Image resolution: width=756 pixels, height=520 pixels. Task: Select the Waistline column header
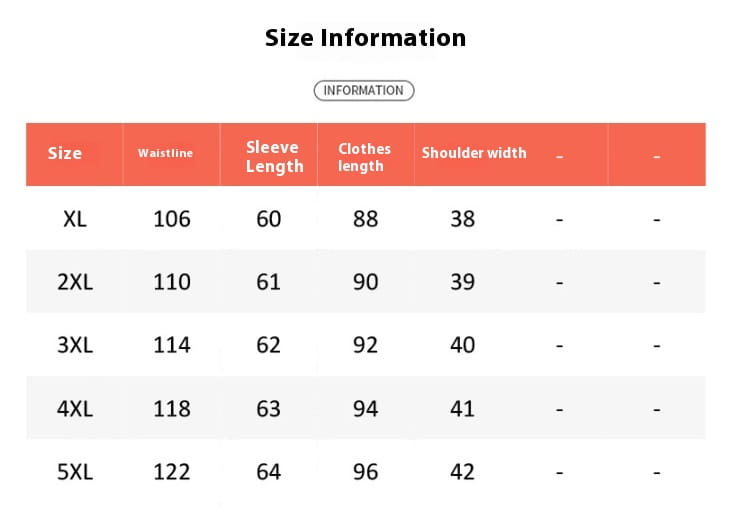[x=166, y=153]
